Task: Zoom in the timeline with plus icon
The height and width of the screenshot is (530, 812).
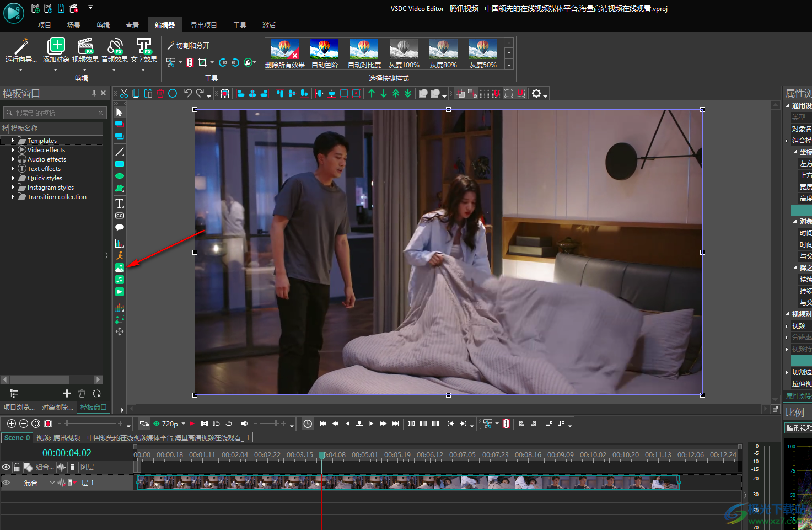Action: tap(11, 424)
